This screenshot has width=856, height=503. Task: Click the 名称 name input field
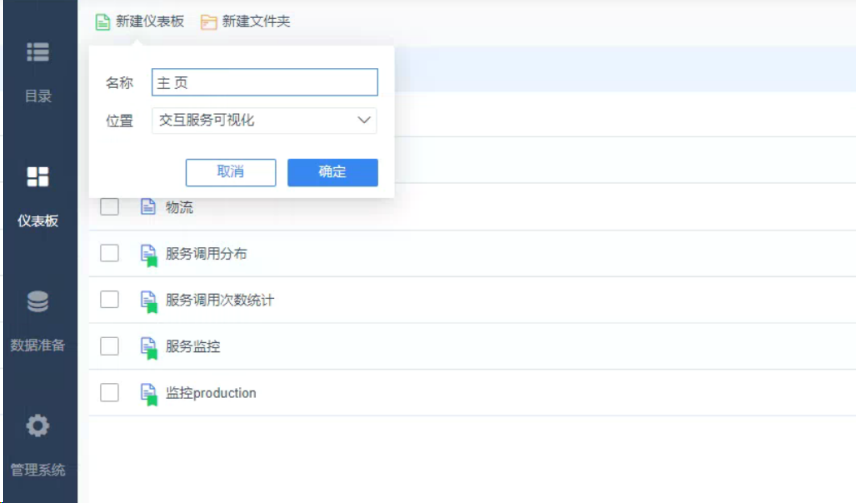264,83
